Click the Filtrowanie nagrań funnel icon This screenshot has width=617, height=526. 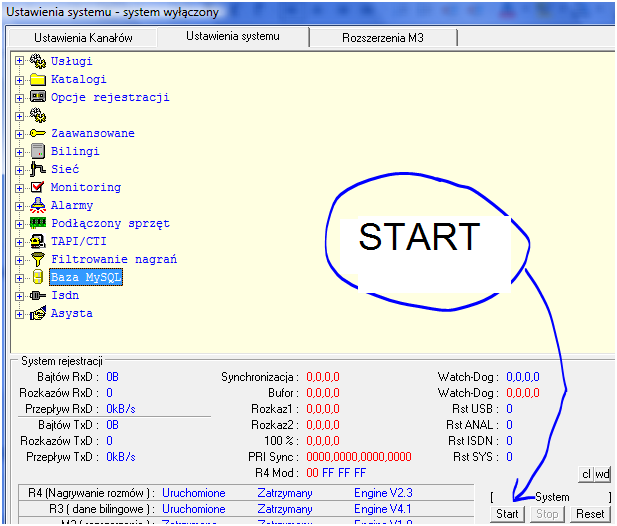pos(38,259)
